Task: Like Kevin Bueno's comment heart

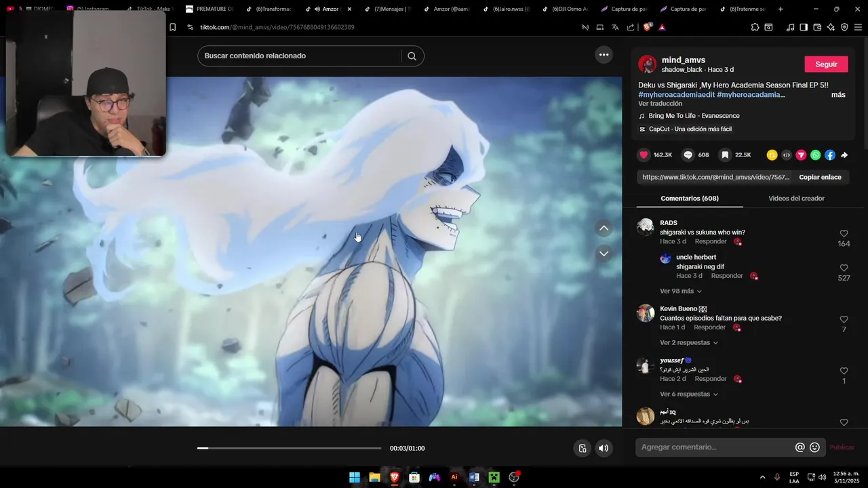Action: click(x=844, y=320)
